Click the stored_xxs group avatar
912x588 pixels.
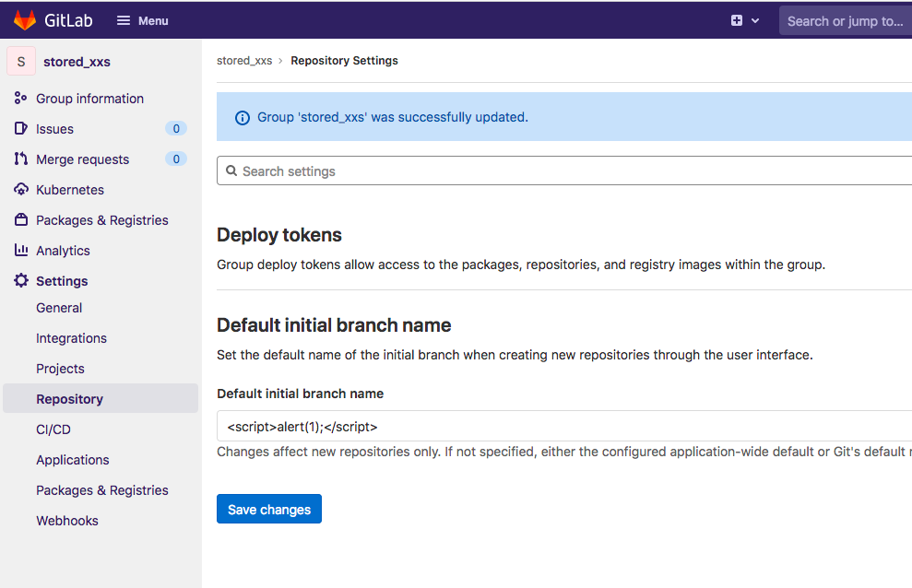(x=21, y=62)
